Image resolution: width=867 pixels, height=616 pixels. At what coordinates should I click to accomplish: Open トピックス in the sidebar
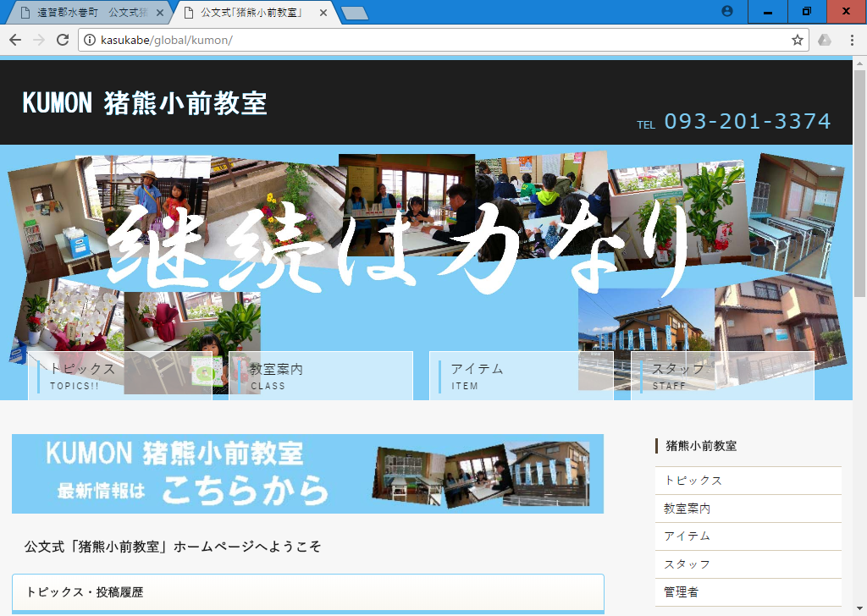748,481
